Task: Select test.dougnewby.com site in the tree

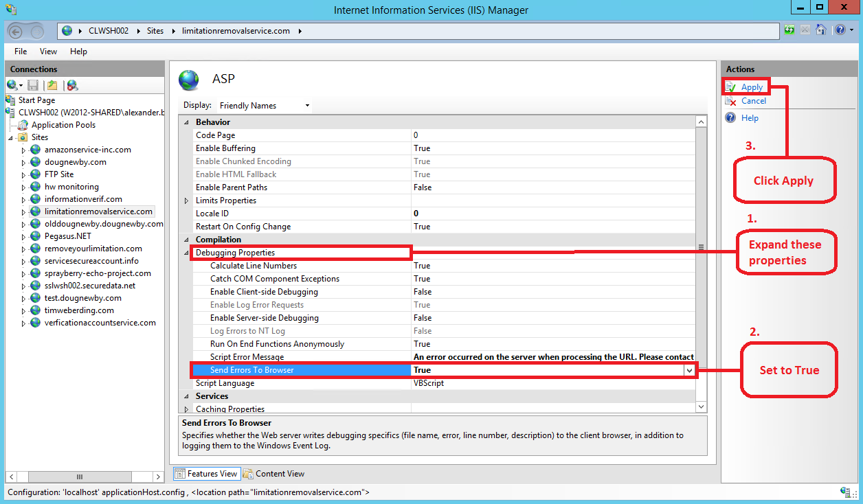Action: click(x=83, y=298)
